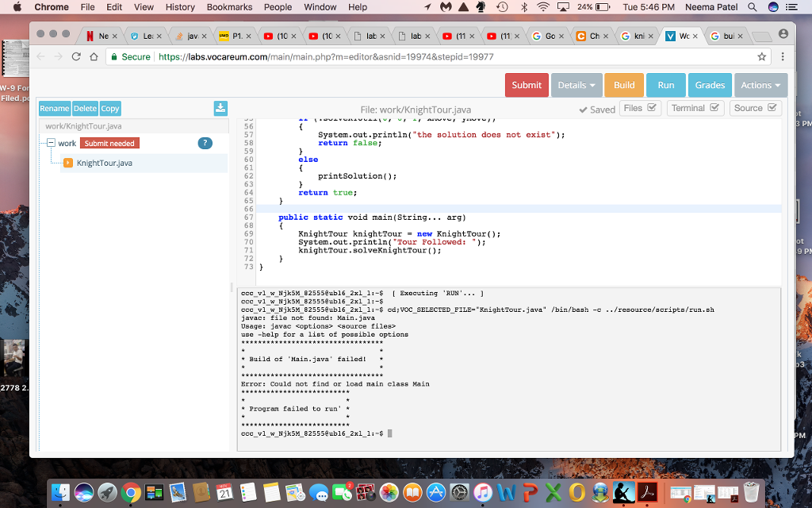
Task: Click the orange Build button
Action: point(624,85)
